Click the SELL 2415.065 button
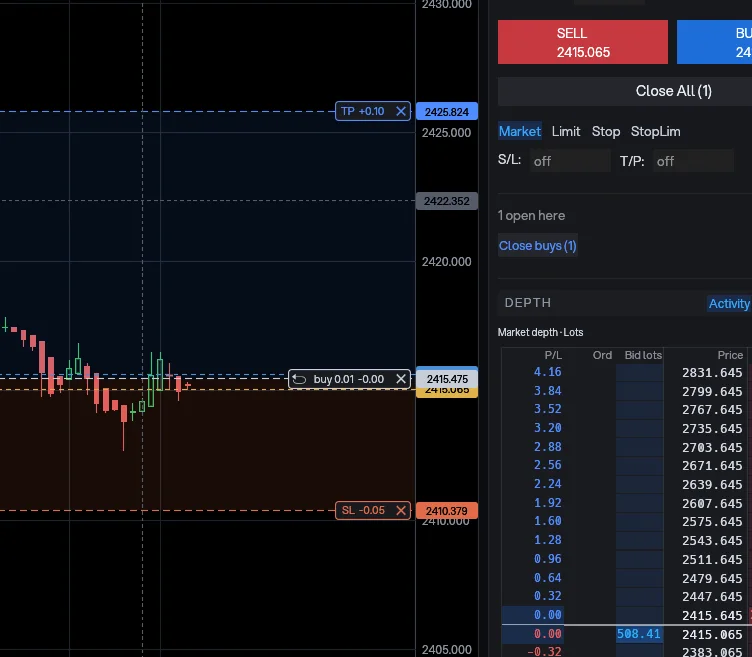Image resolution: width=752 pixels, height=657 pixels. tap(583, 42)
